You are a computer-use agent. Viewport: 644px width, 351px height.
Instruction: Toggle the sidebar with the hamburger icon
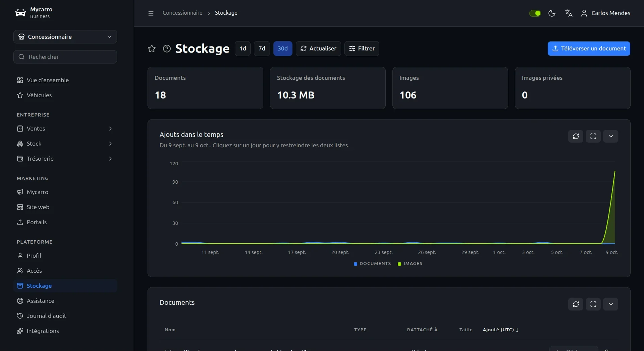click(x=151, y=13)
